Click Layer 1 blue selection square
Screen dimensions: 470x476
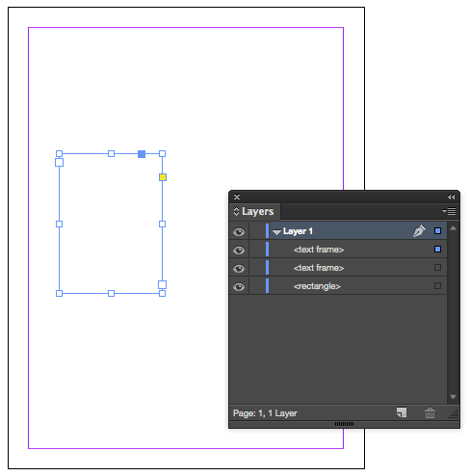pyautogui.click(x=437, y=230)
